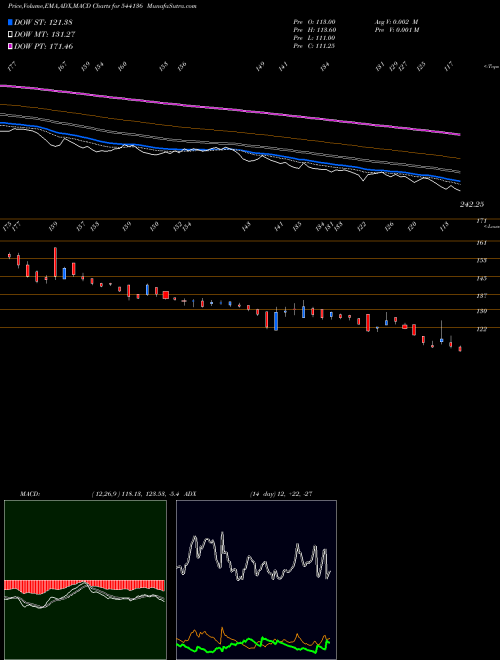Image resolution: width=500 pixels, height=660 pixels.
Task: Select the 'DOW ST: 121.38' legend label
Action: coord(43,23)
